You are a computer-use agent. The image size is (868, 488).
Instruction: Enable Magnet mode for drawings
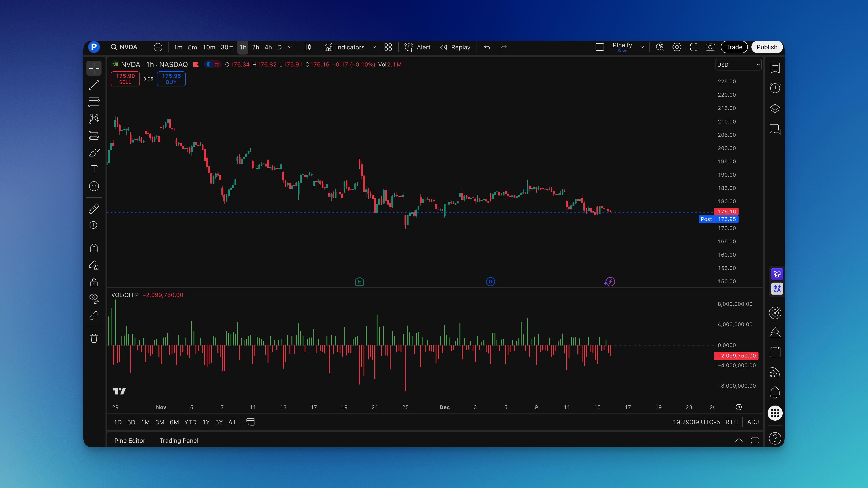tap(94, 248)
